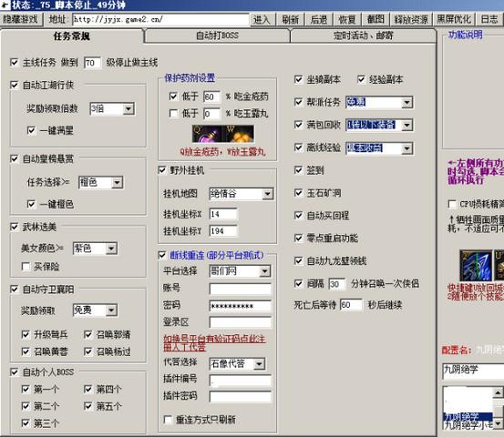Enable the 买保险 checkbox
Viewport: 504px width, 437px height.
pyautogui.click(x=26, y=266)
